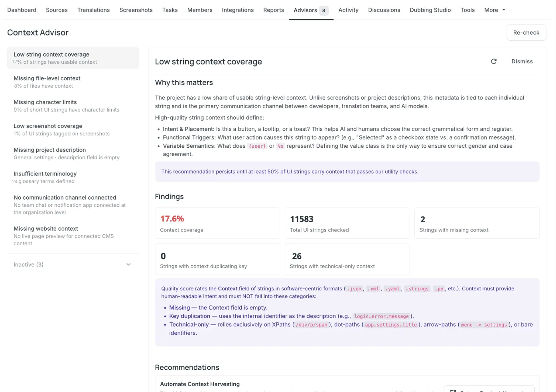Click the /div/p/span XPath example

coord(312,325)
